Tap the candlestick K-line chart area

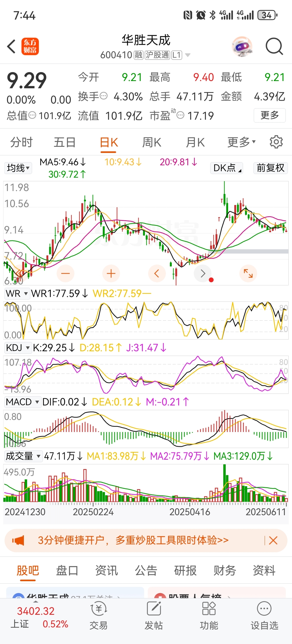point(146,233)
